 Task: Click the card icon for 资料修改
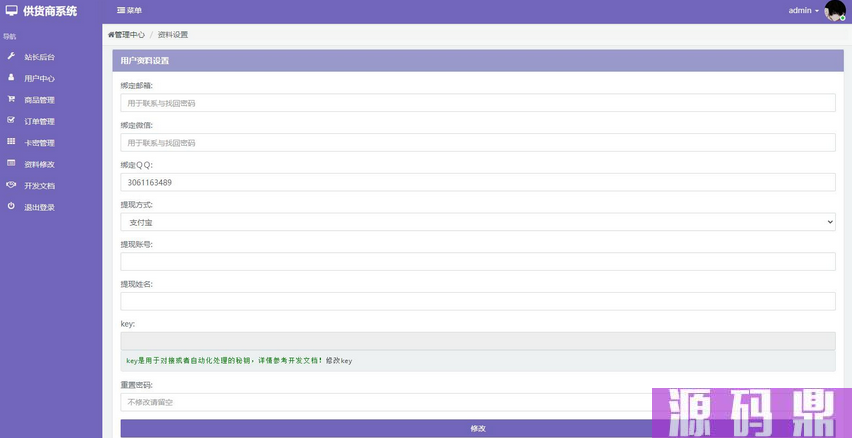point(11,164)
